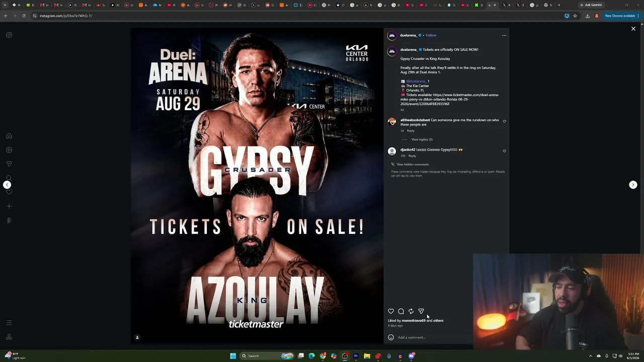644x362 pixels.
Task: Open djanko42's profile username
Action: (408, 150)
